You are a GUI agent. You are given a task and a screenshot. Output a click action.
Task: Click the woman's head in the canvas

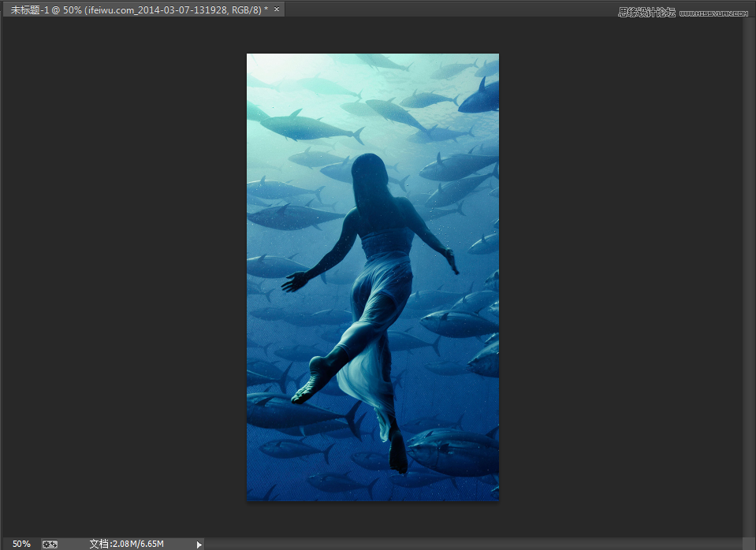(x=369, y=168)
